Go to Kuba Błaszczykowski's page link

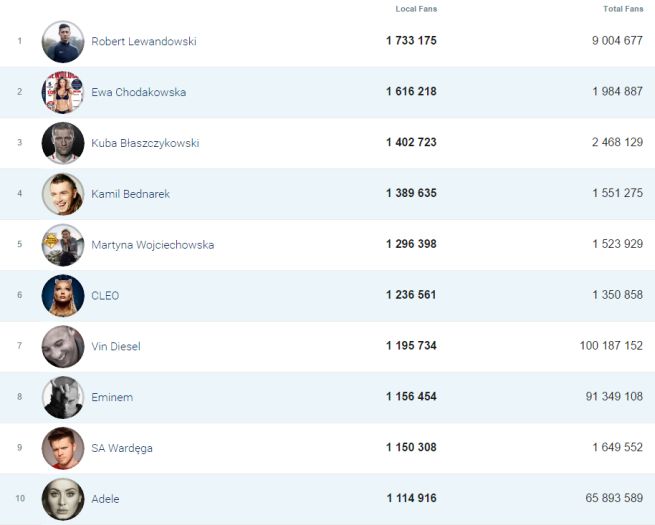click(x=145, y=143)
